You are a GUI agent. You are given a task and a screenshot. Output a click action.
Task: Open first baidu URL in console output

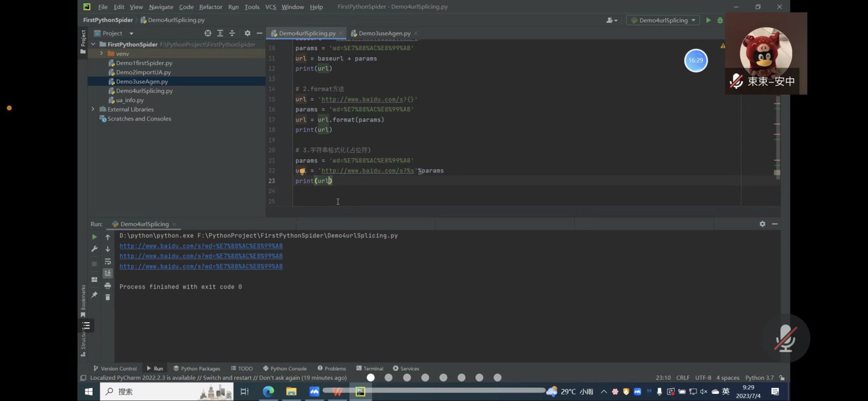(x=201, y=246)
